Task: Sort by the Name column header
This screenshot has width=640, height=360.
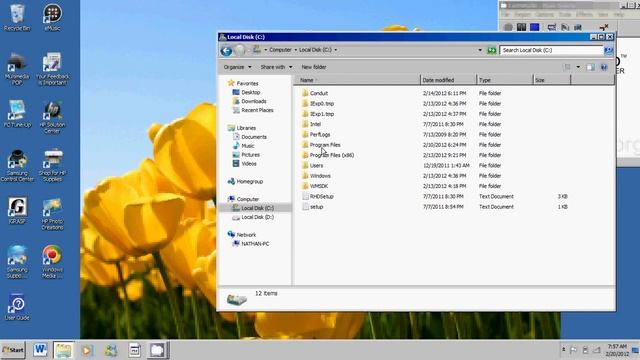Action: 357,80
